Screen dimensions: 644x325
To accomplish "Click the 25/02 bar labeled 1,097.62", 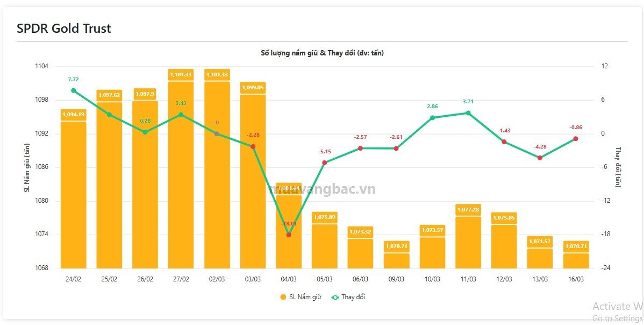I will [x=109, y=185].
